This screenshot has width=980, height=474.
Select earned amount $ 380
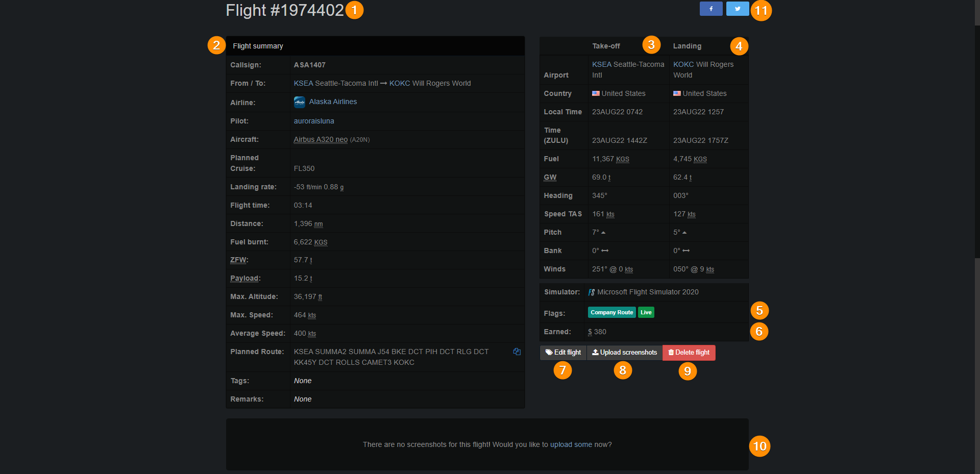pos(597,332)
